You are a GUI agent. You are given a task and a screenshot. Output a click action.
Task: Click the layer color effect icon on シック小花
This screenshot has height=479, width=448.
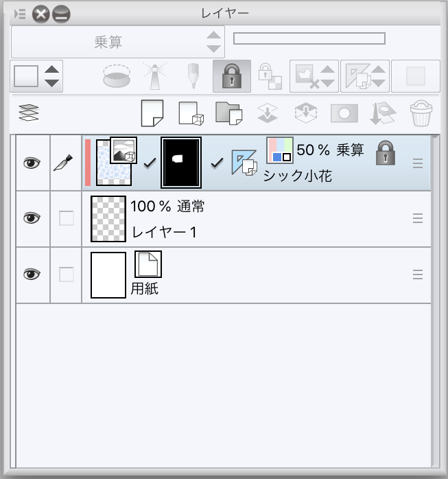pyautogui.click(x=280, y=150)
